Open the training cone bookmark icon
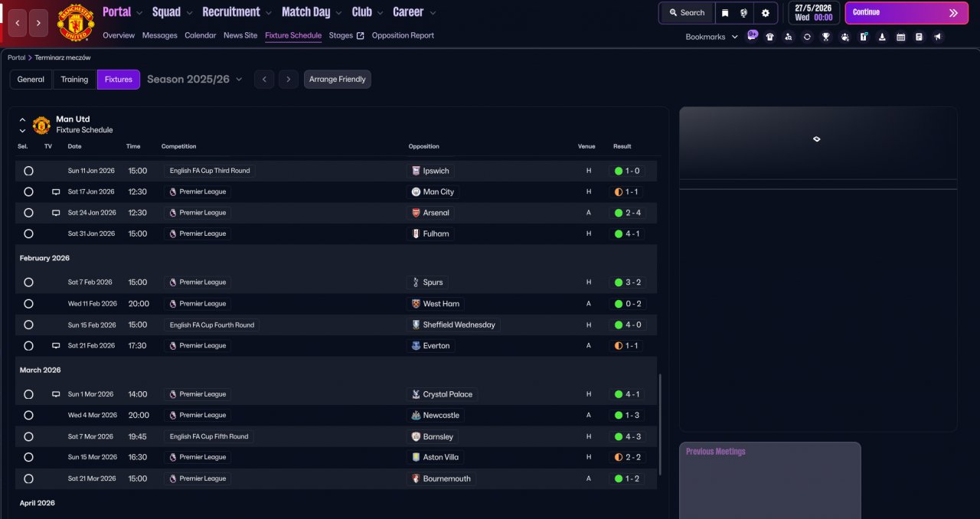The image size is (980, 519). 882,37
